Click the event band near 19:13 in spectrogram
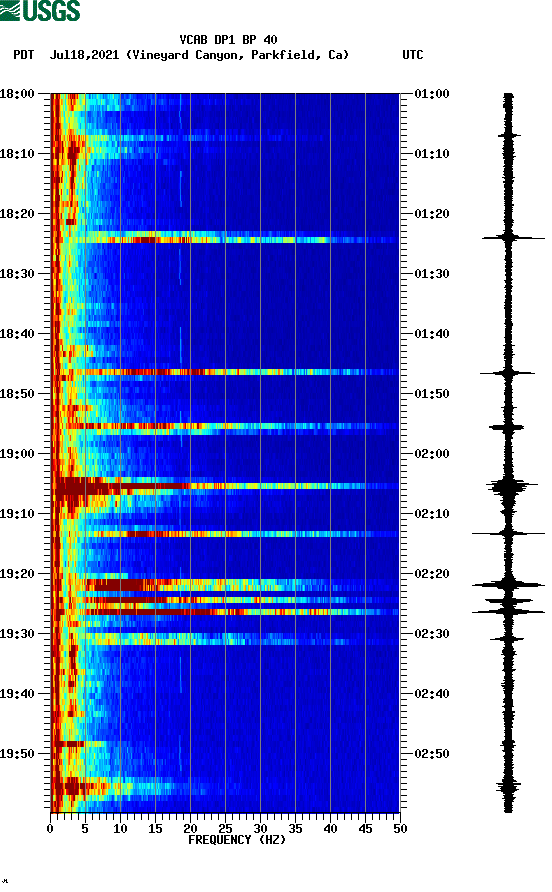The height and width of the screenshot is (892, 552). (225, 534)
